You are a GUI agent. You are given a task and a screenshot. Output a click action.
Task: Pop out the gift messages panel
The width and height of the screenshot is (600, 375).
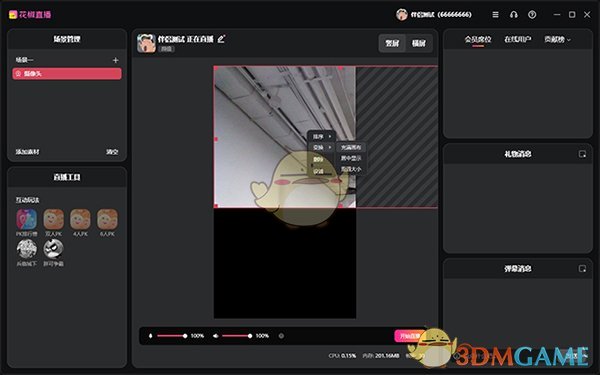point(582,154)
